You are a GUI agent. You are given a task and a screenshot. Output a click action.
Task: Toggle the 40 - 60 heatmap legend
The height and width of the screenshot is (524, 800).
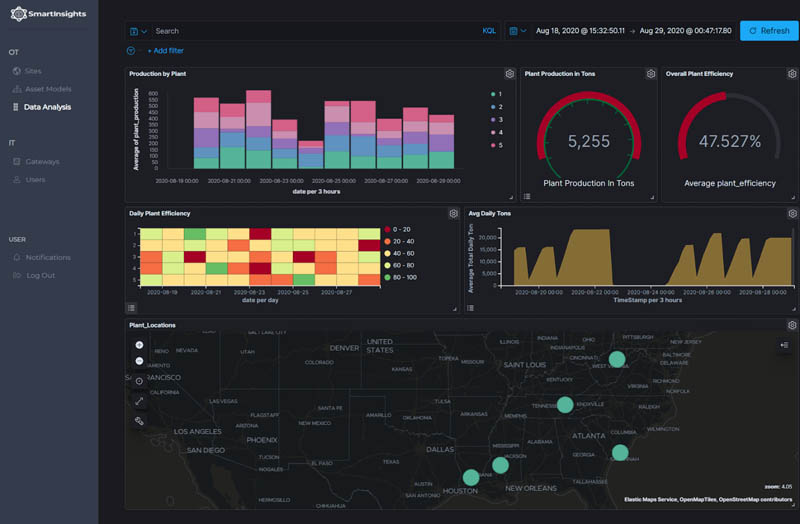(x=399, y=254)
